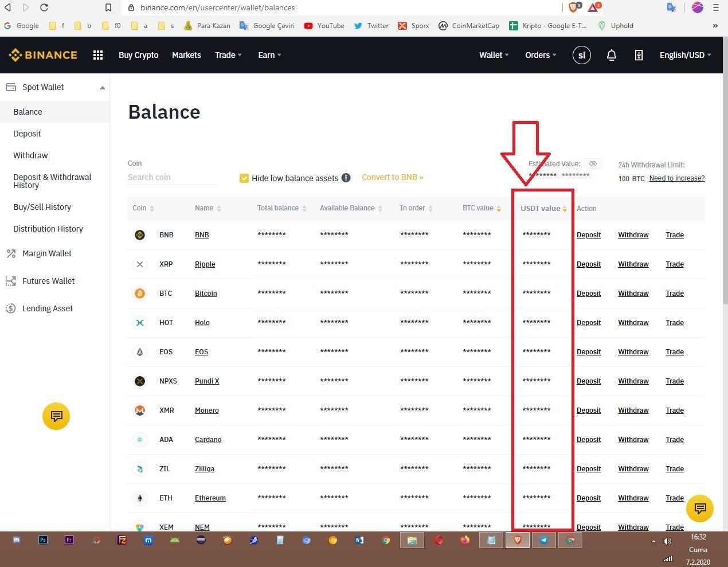
Task: Open the browser profile avatar
Action: click(x=698, y=7)
